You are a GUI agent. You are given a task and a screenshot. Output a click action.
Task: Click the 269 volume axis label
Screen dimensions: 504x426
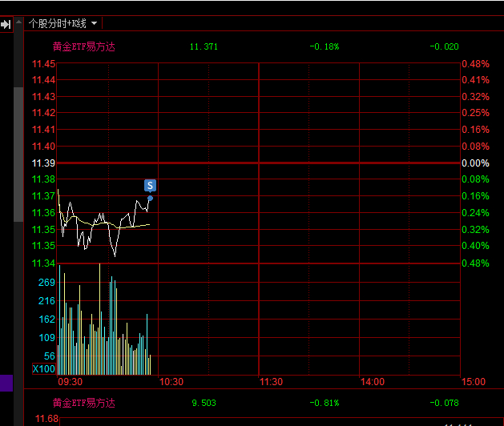[46, 283]
